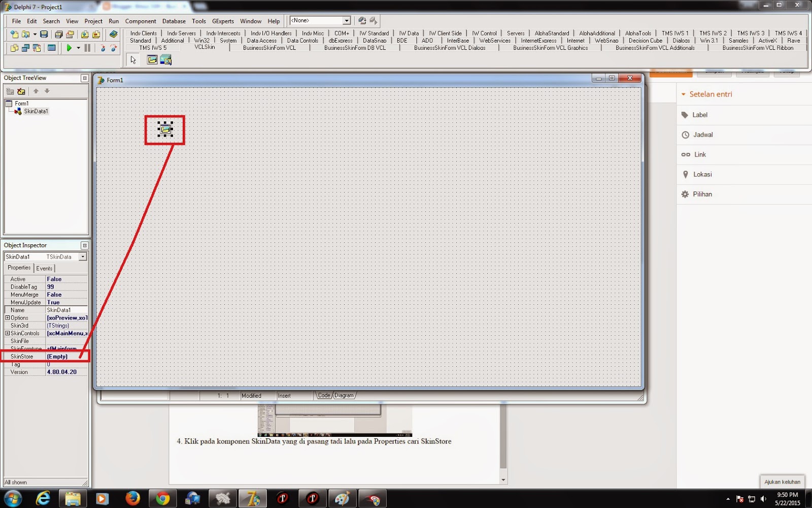
Task: Click the Save All toolbar icon
Action: 58,34
